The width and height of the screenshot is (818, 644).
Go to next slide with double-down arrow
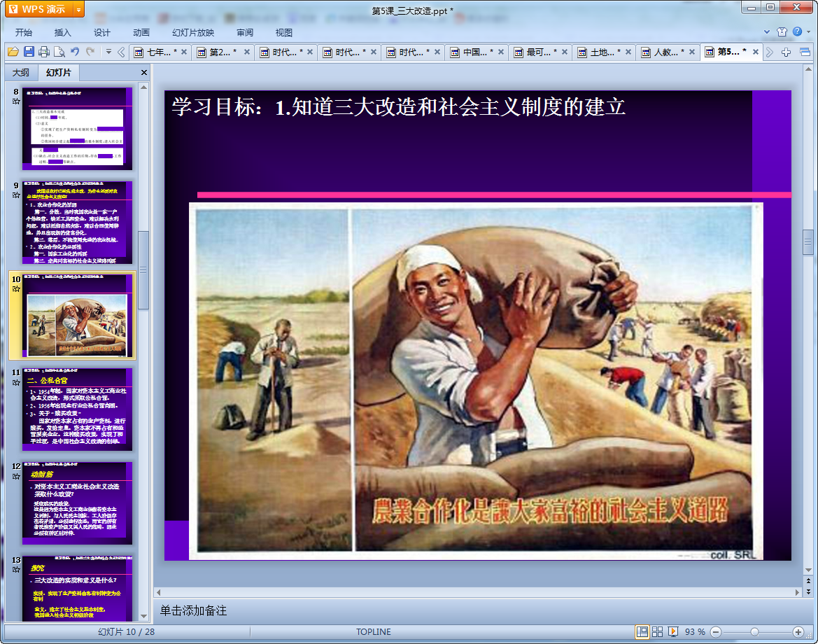click(809, 591)
